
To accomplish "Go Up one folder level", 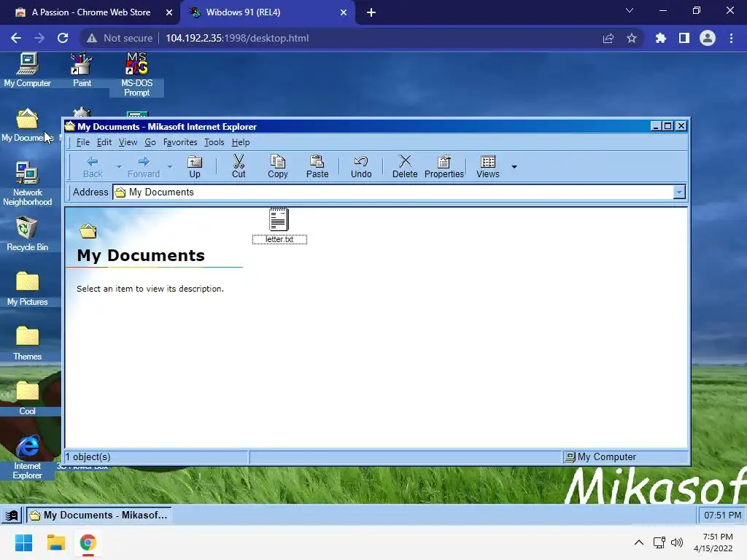I will pyautogui.click(x=194, y=167).
